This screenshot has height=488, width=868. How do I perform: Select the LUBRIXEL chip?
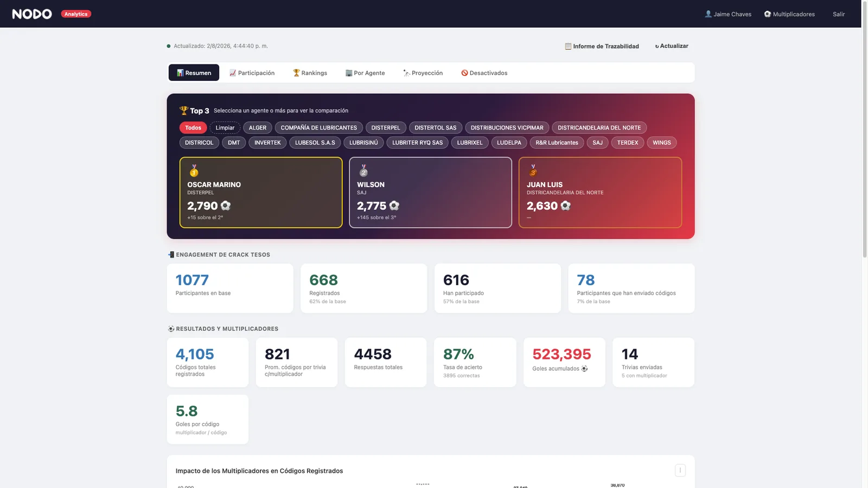click(x=470, y=143)
